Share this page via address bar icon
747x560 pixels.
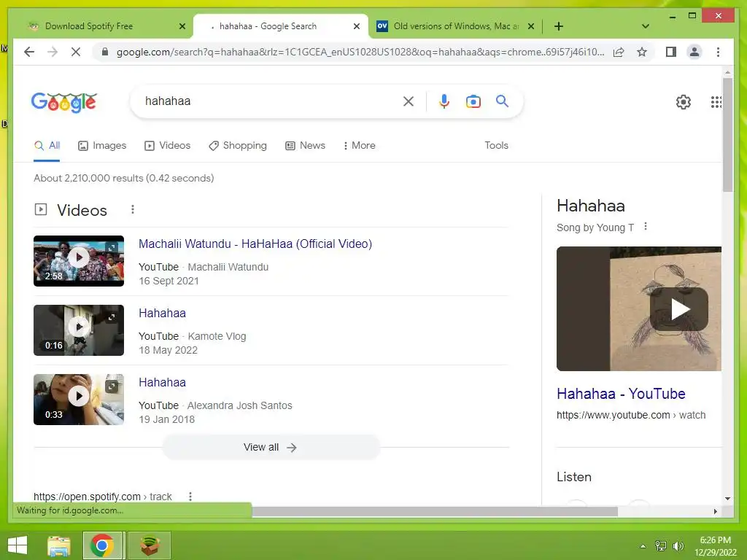[619, 52]
